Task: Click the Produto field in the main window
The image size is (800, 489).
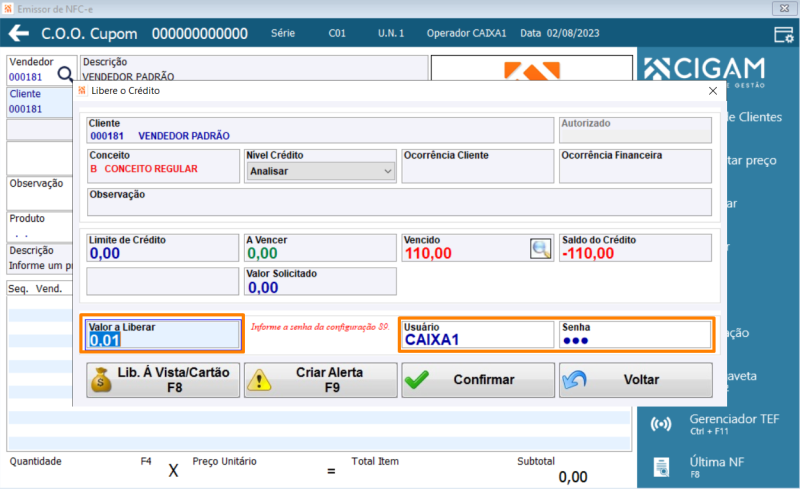Action: 40,227
